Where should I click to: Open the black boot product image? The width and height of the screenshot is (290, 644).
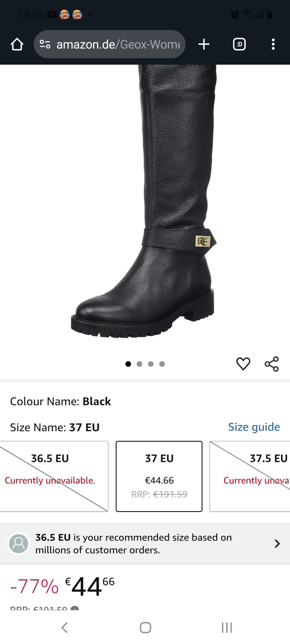pos(144,201)
